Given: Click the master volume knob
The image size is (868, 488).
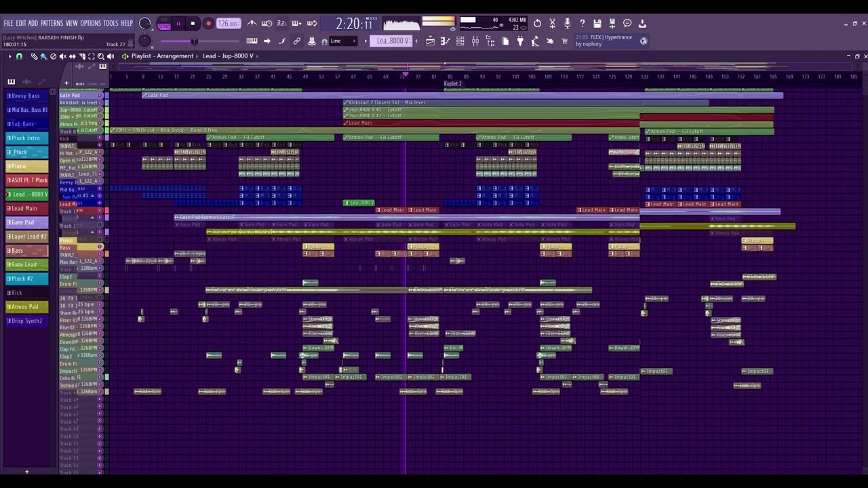Looking at the screenshot, I should (145, 24).
